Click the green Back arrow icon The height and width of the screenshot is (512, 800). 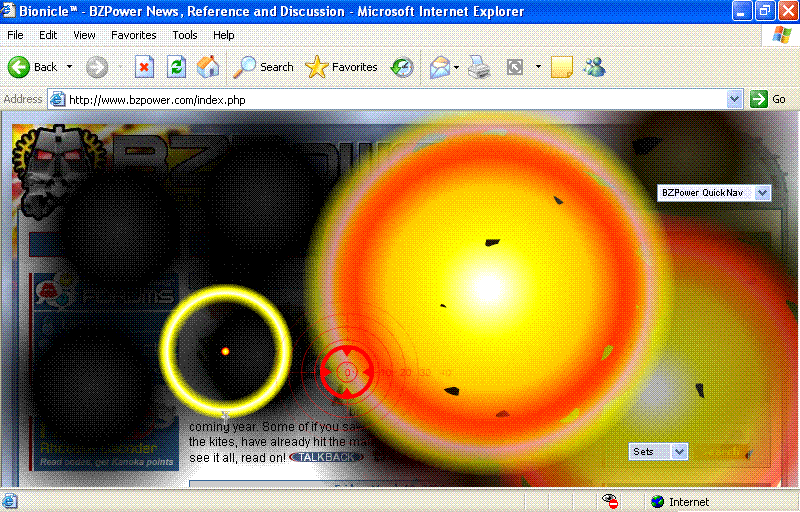click(19, 67)
